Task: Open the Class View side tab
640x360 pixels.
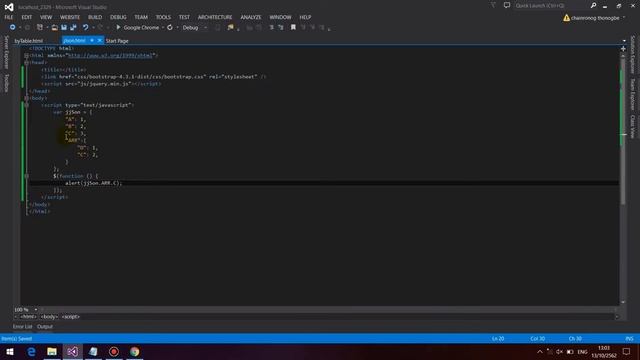Action: tap(633, 127)
